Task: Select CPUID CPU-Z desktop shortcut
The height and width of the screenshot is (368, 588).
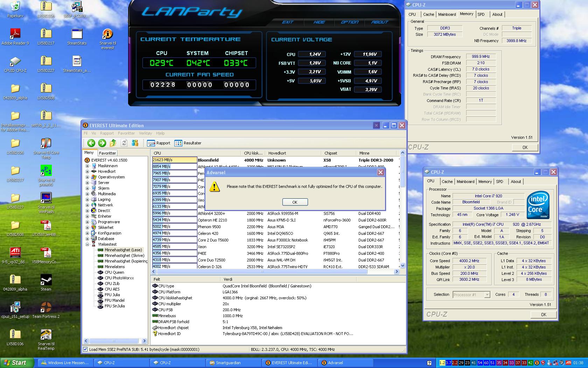Action: tap(15, 64)
